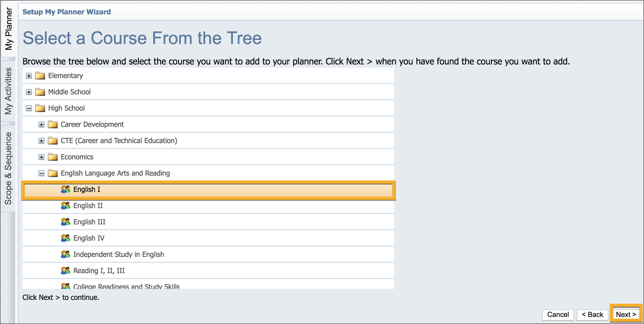Switch to the My Activities tab

(x=8, y=91)
